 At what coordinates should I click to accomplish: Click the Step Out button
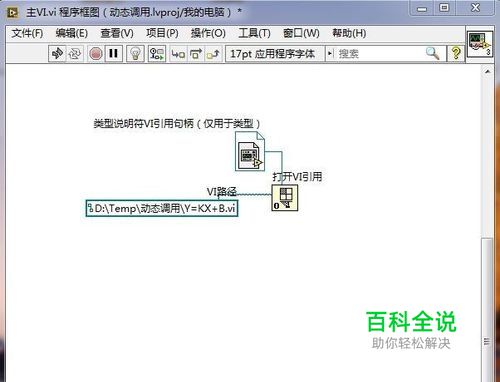pyautogui.click(x=214, y=53)
